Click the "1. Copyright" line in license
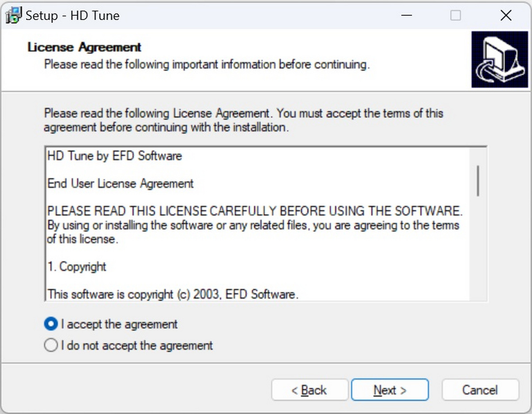 [x=77, y=267]
